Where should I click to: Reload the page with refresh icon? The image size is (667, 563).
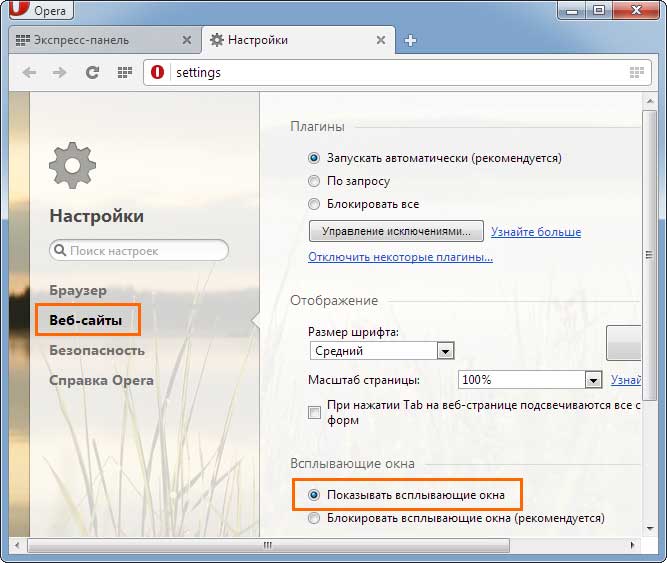pos(92,72)
